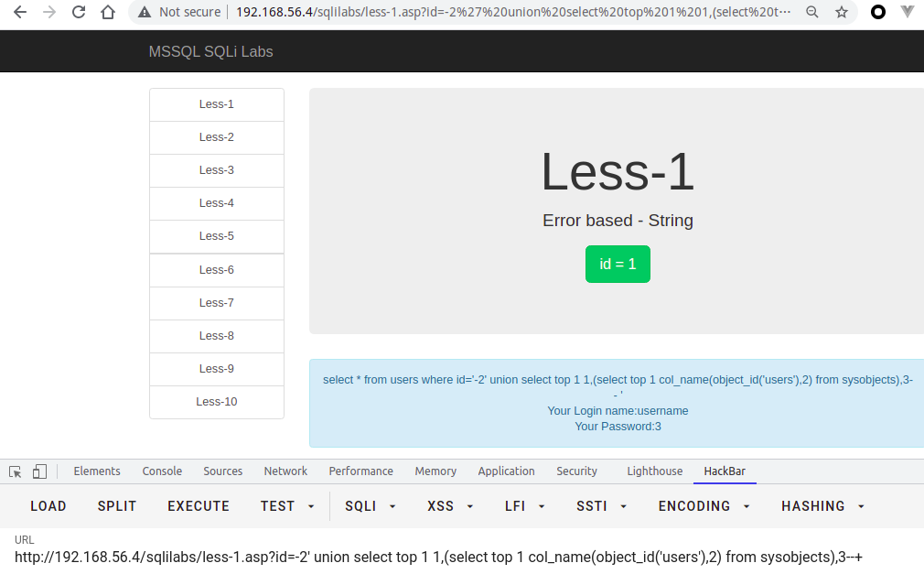Switch to the Security tab
Screen dimensions: 924x574
577,471
